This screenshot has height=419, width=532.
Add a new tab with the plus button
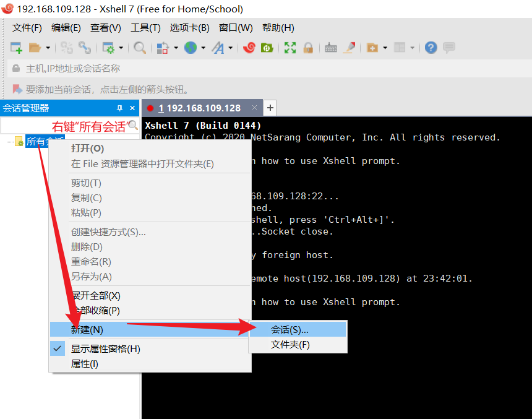[x=270, y=108]
